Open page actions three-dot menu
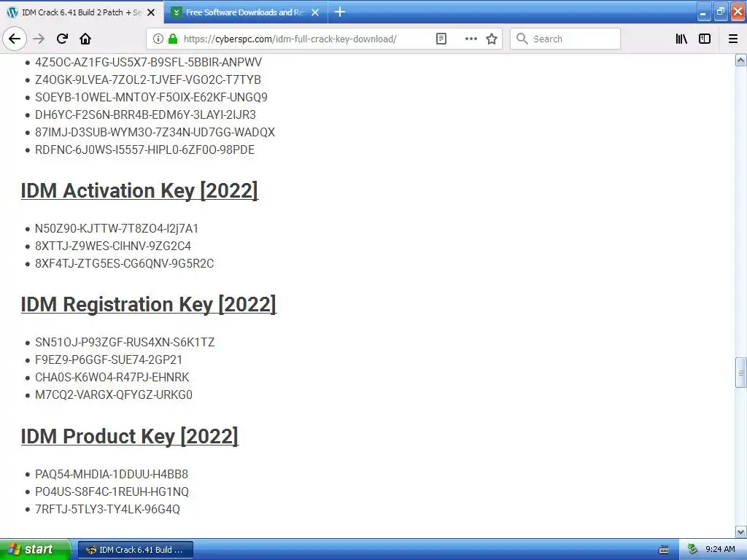747x560 pixels. point(471,39)
